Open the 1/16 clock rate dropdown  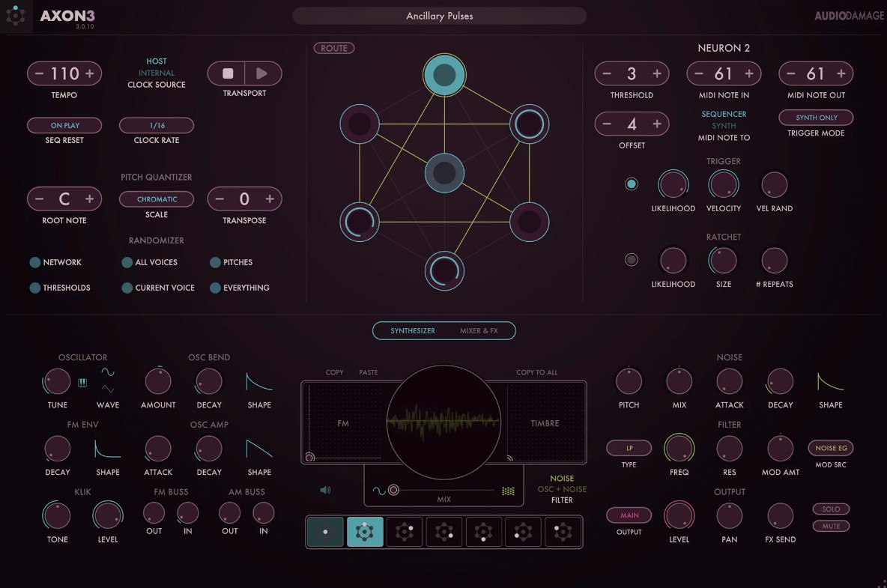pyautogui.click(x=157, y=125)
